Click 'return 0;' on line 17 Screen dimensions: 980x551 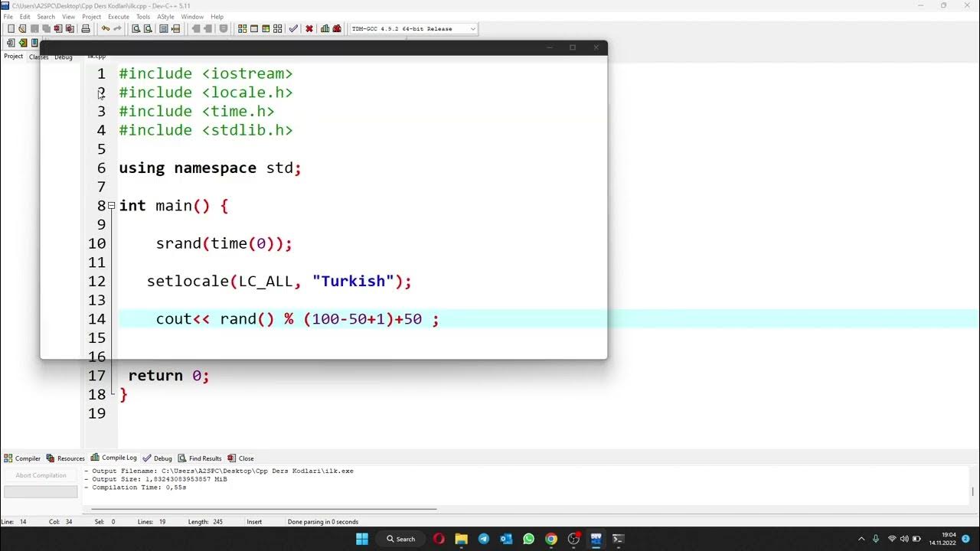tap(168, 376)
